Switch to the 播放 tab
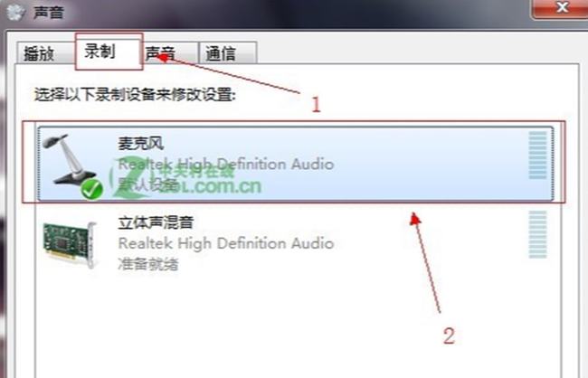The image size is (588, 378). click(x=40, y=53)
